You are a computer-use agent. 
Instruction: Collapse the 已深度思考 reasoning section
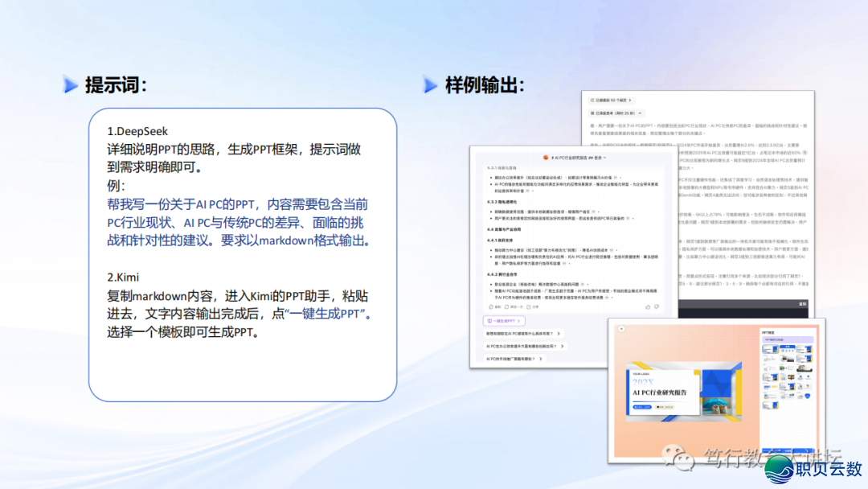coord(616,113)
